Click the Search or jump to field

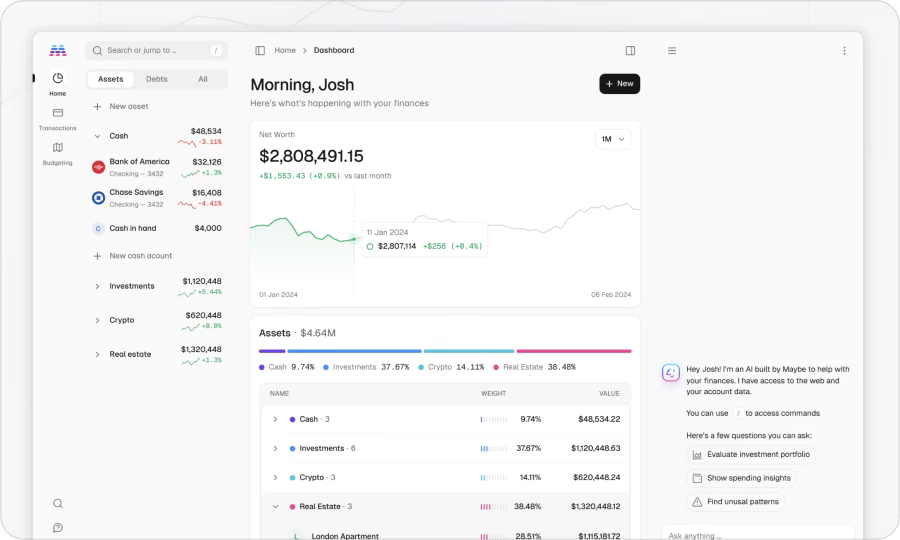pyautogui.click(x=157, y=50)
